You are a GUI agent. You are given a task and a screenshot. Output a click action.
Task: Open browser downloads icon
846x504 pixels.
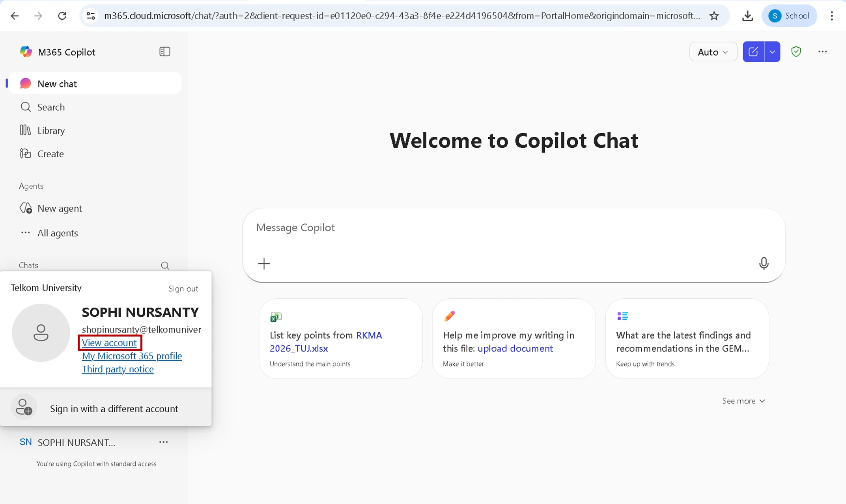pos(747,16)
